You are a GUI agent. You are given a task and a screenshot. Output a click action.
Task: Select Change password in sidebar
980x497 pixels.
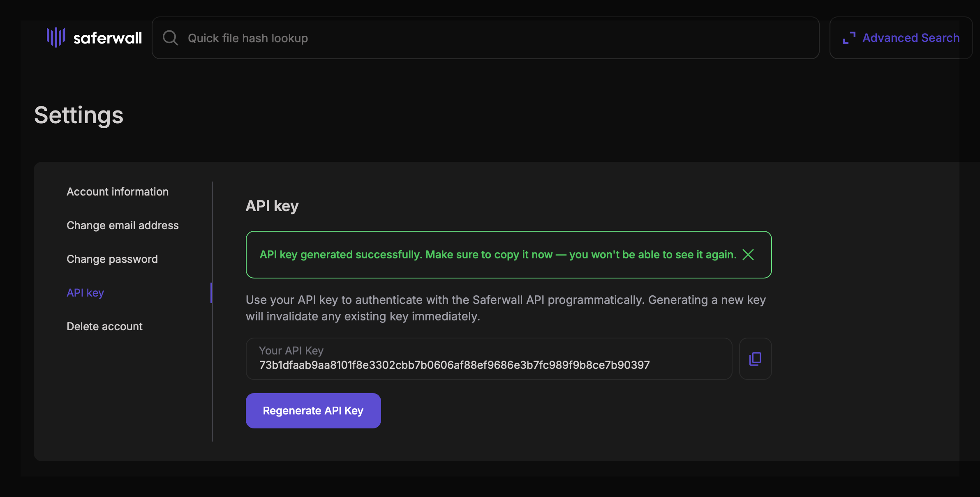pyautogui.click(x=112, y=259)
